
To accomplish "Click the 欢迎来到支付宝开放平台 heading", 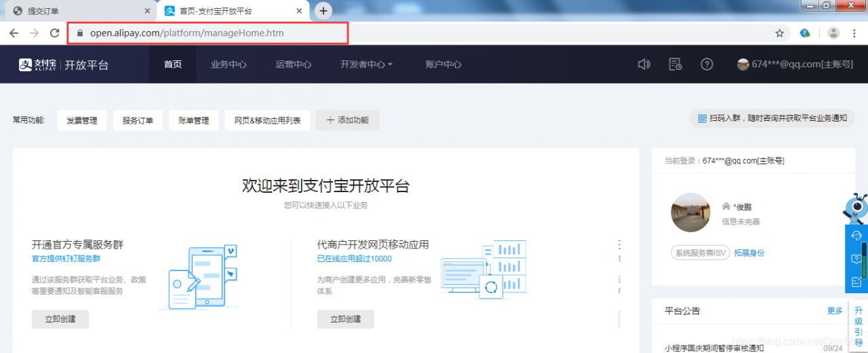I will [x=325, y=186].
